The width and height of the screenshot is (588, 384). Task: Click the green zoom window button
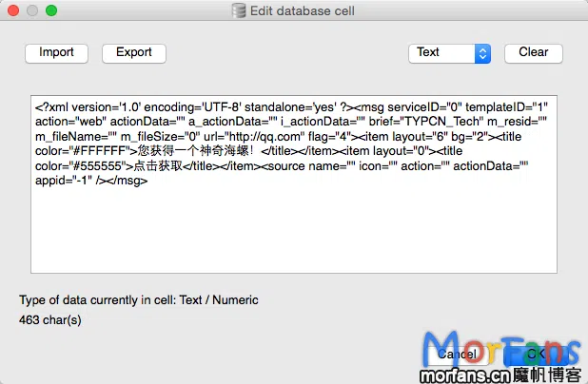[51, 10]
